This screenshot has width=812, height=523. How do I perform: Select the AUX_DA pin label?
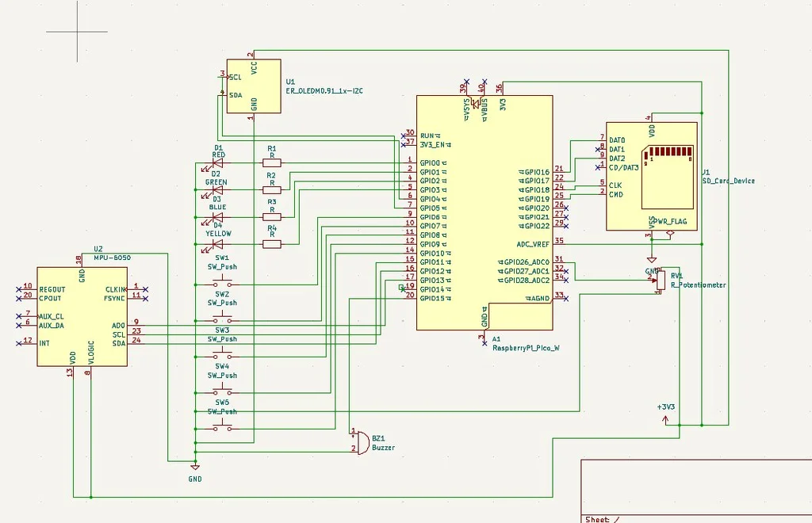tap(52, 326)
